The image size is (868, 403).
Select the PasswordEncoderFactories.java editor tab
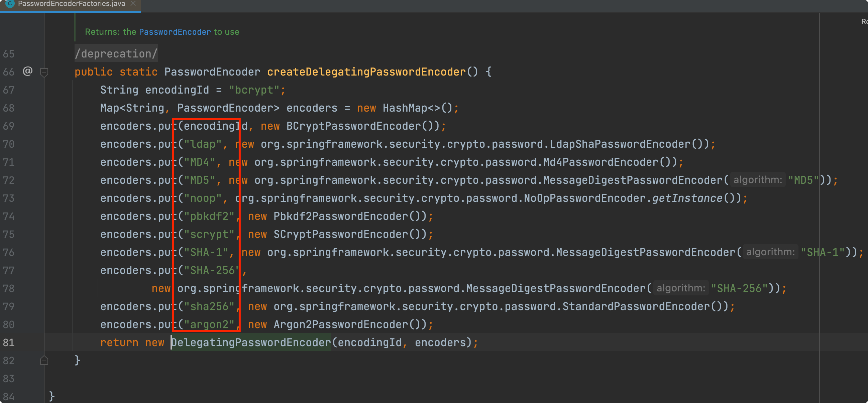(x=71, y=4)
